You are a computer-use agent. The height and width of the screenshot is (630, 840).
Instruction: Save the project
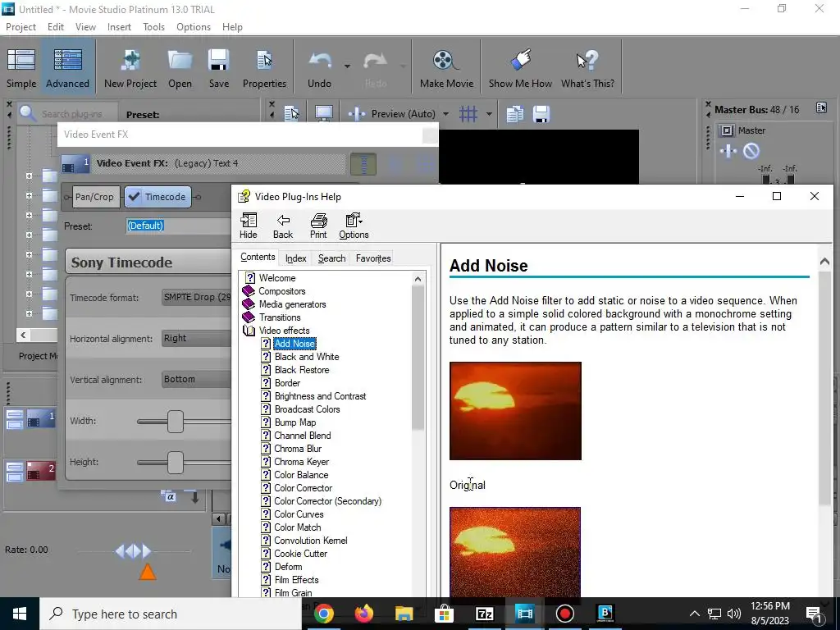[218, 68]
